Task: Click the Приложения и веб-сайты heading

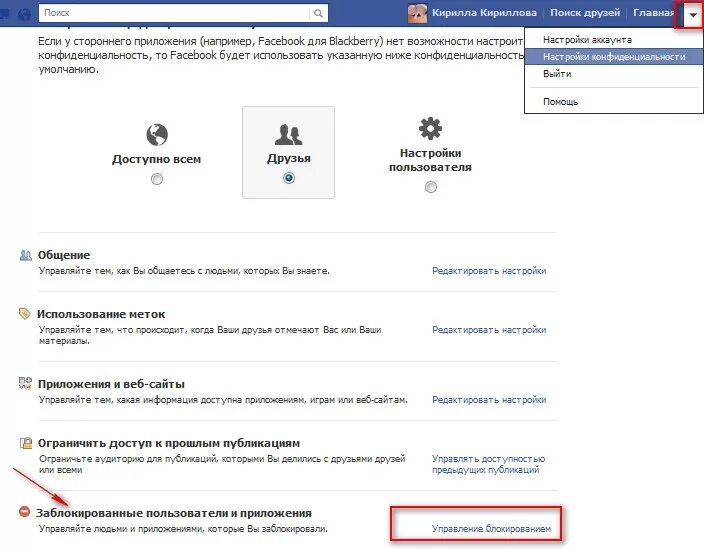Action: 111,384
